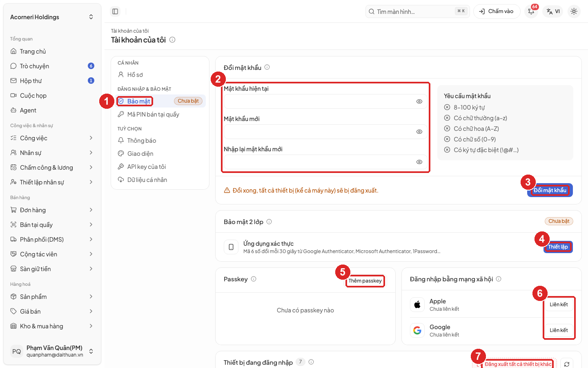Click info icon next to Bảo mật 2 lớp

pos(269,222)
